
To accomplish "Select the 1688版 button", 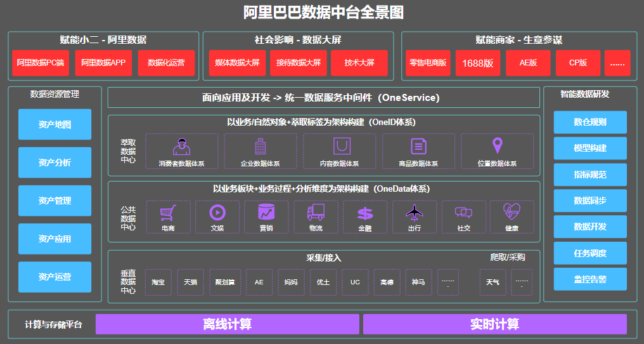I will point(478,63).
